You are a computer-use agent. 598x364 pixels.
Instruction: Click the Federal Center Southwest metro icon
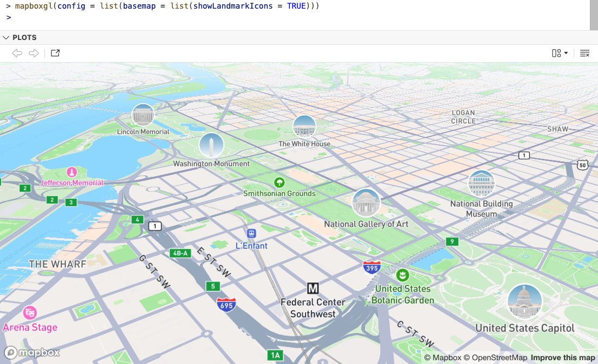313,288
